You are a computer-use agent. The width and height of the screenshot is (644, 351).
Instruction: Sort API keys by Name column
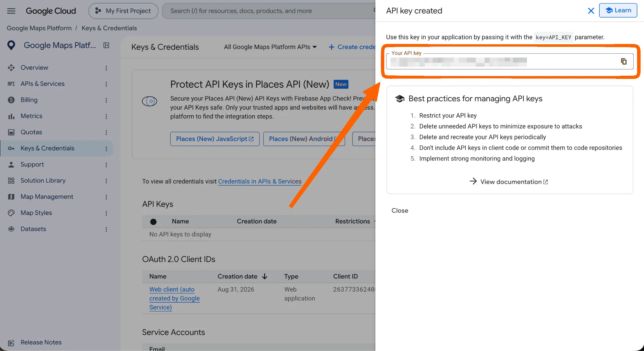(180, 221)
